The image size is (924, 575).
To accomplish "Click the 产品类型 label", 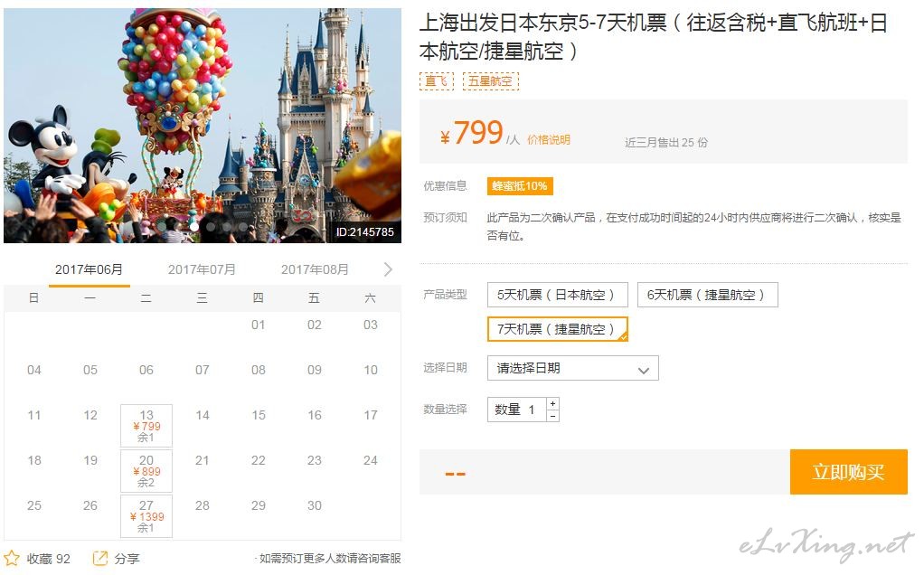I will click(x=445, y=295).
